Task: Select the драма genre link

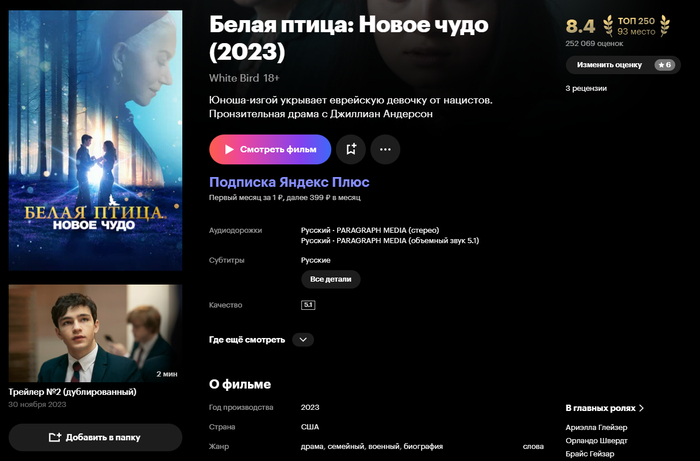Action: pos(312,446)
